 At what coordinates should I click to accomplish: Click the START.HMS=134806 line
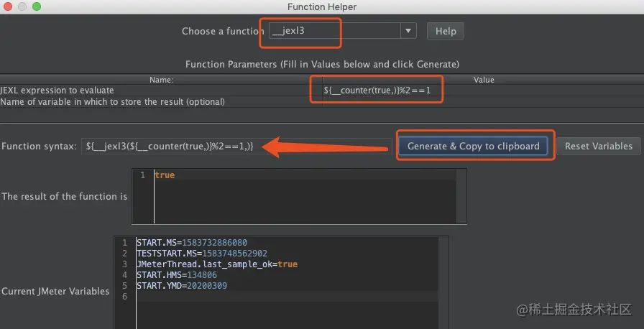coord(177,275)
